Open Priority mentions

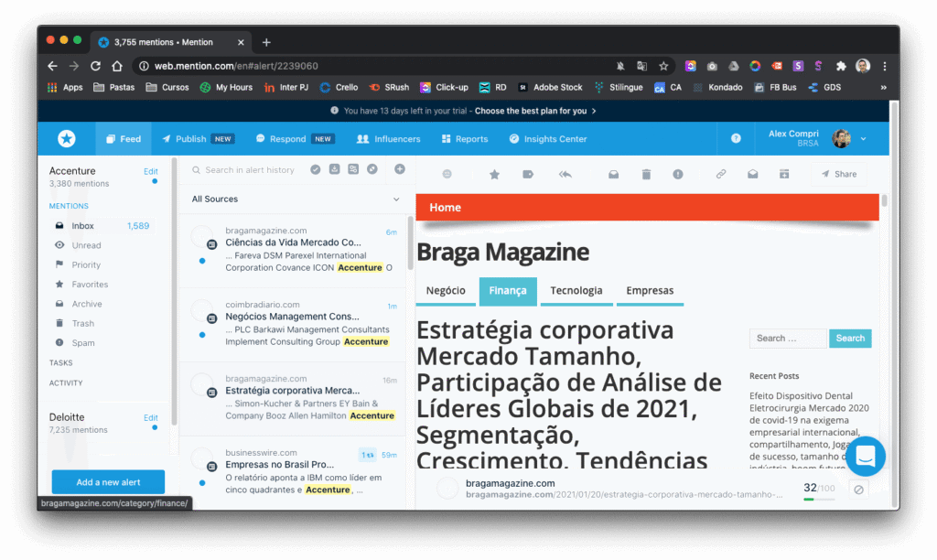(x=85, y=264)
